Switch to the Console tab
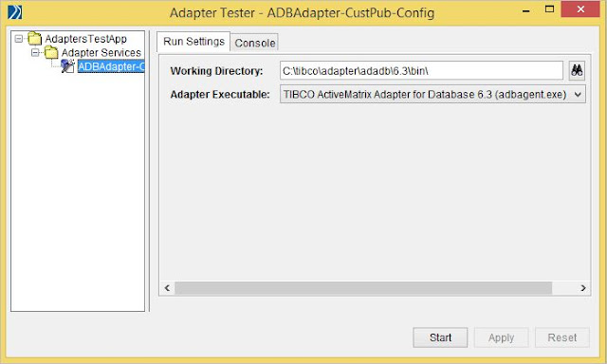 (255, 43)
